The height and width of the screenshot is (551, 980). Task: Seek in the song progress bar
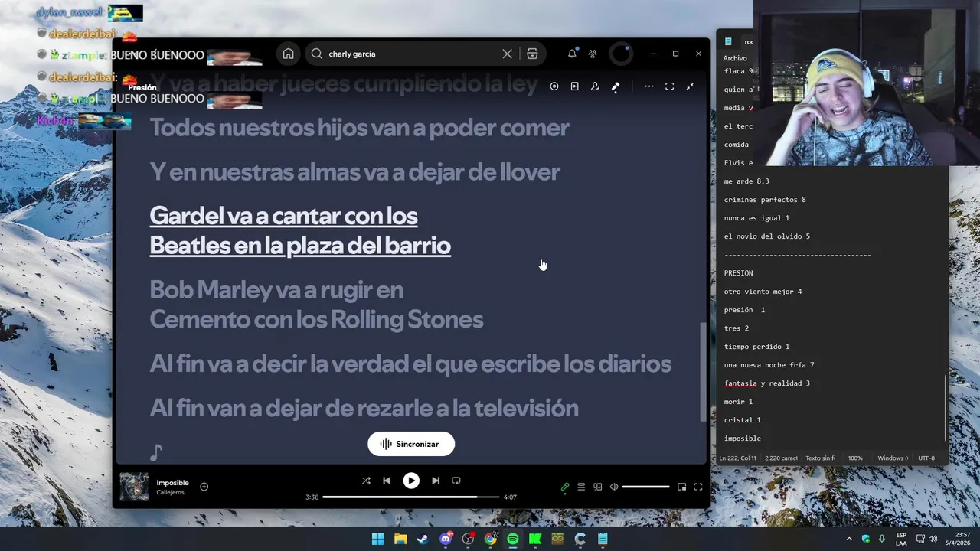tap(410, 497)
